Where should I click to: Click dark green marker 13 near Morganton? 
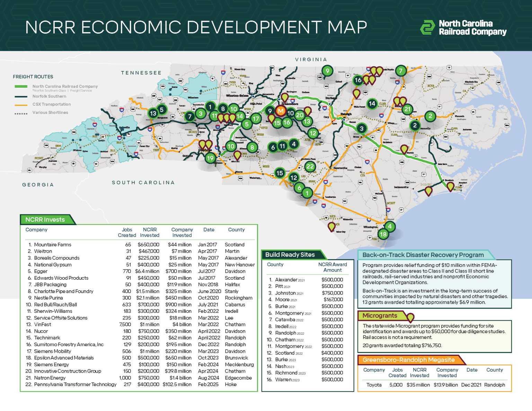point(153,113)
